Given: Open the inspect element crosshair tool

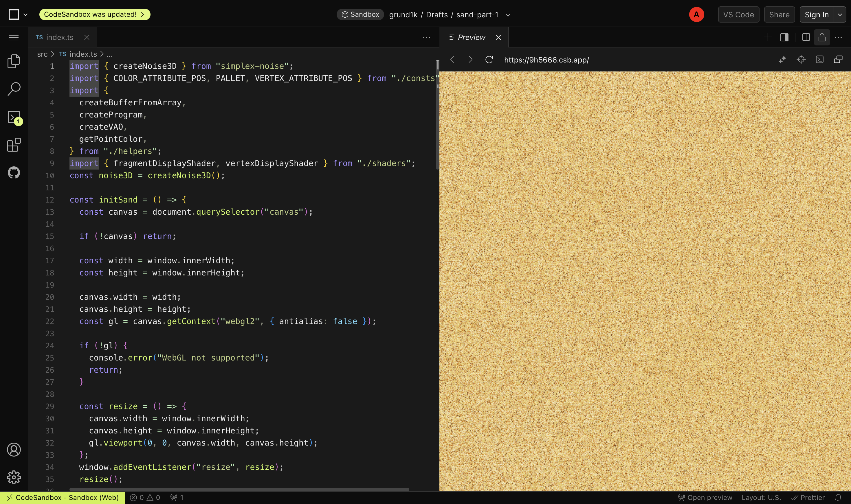Looking at the screenshot, I should click(801, 59).
